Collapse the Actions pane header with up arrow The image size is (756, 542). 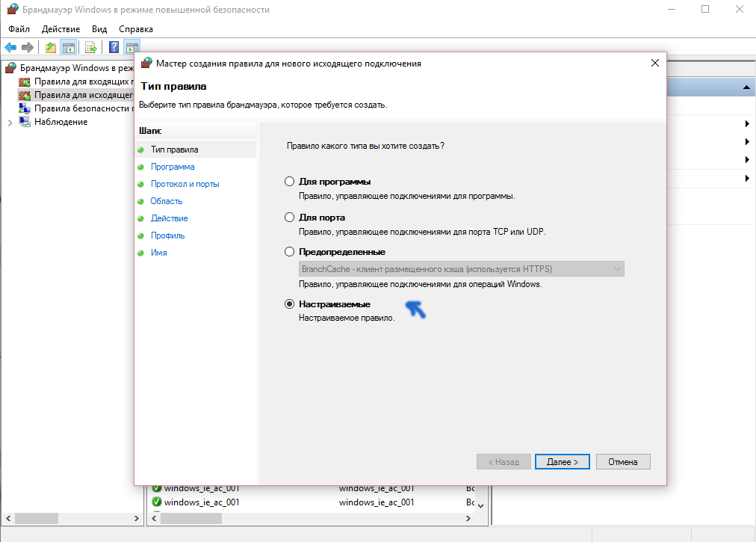[x=746, y=87]
